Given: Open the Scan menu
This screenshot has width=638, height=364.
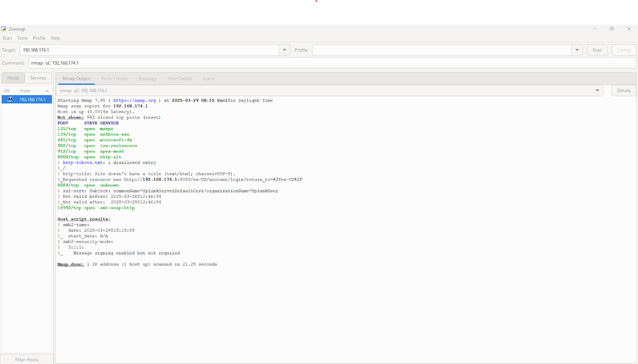Looking at the screenshot, I should click(7, 38).
